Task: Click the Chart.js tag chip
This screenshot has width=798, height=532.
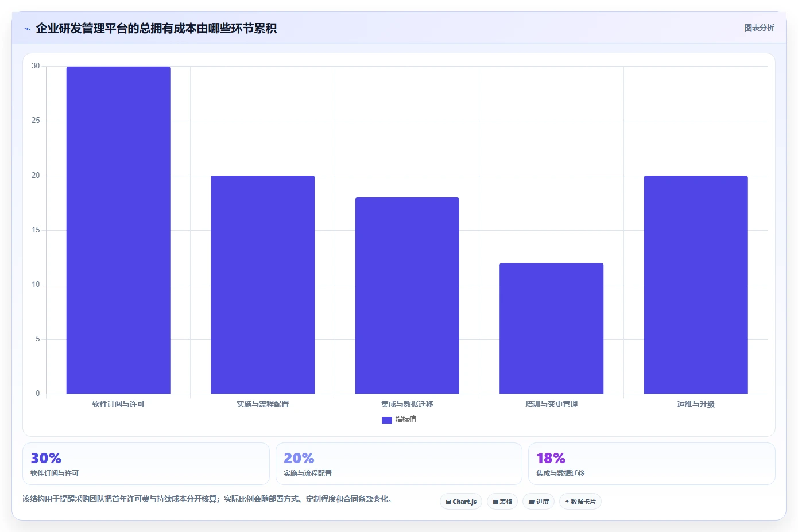Action: pyautogui.click(x=461, y=502)
